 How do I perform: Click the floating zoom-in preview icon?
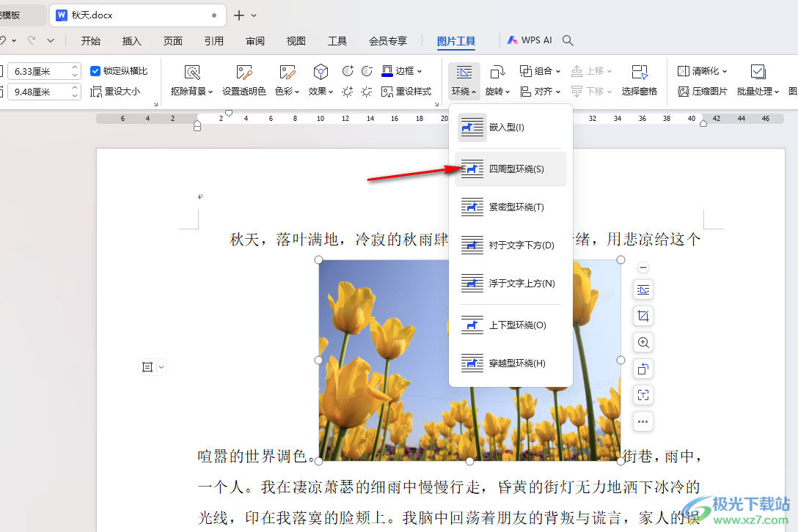643,342
